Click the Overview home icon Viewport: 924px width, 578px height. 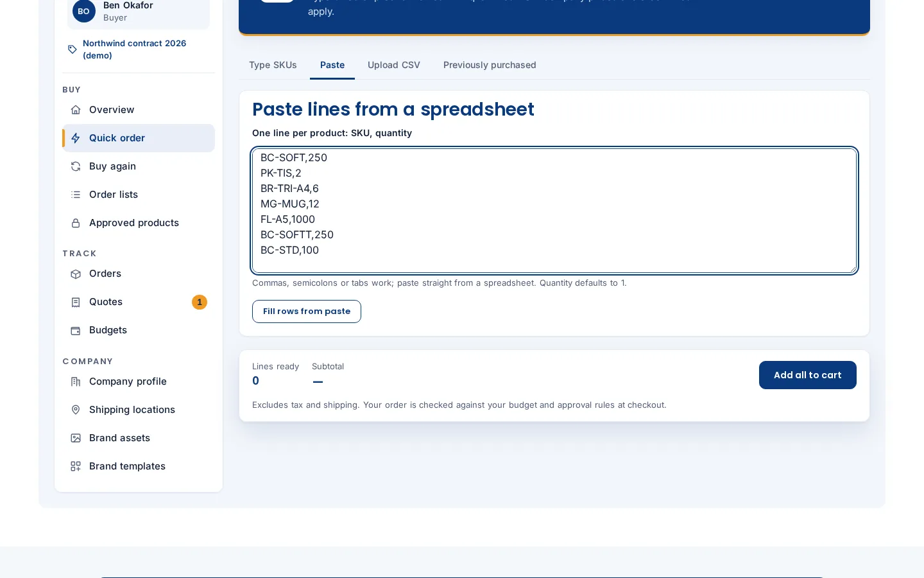76,110
